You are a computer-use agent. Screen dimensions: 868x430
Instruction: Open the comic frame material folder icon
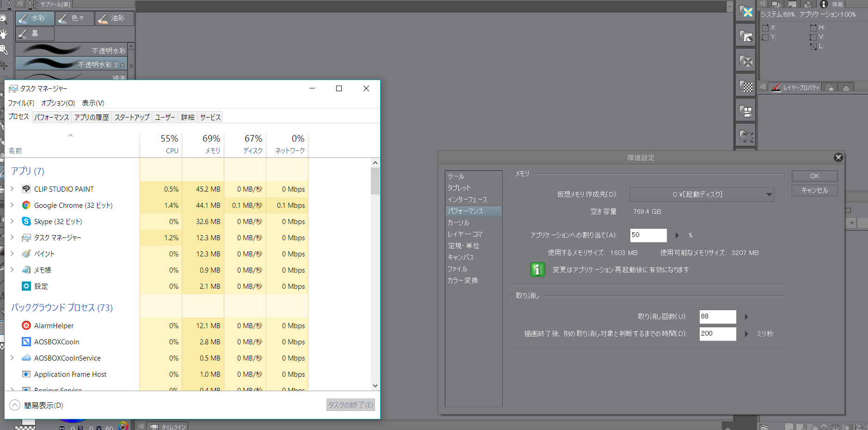pyautogui.click(x=745, y=111)
